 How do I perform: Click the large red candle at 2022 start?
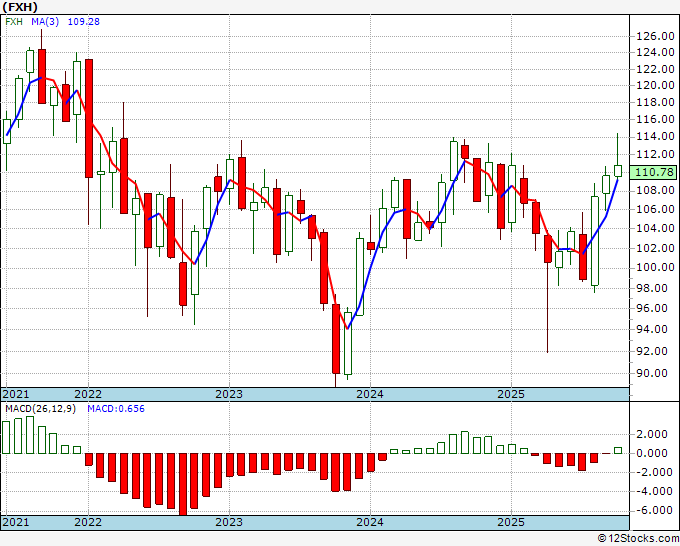[88, 118]
